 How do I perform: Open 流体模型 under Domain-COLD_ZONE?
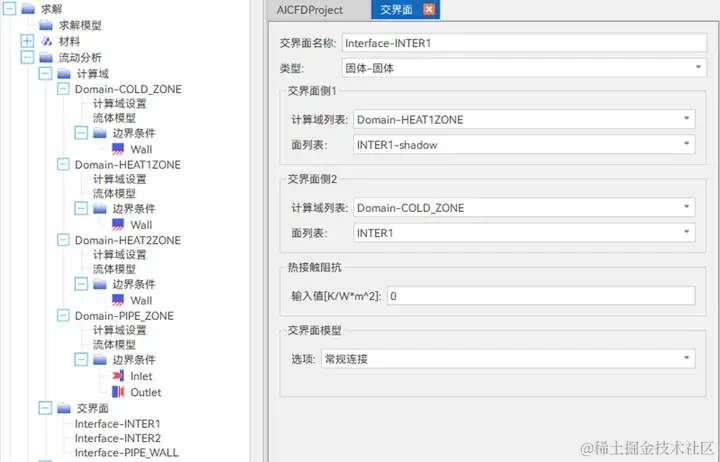[x=114, y=118]
